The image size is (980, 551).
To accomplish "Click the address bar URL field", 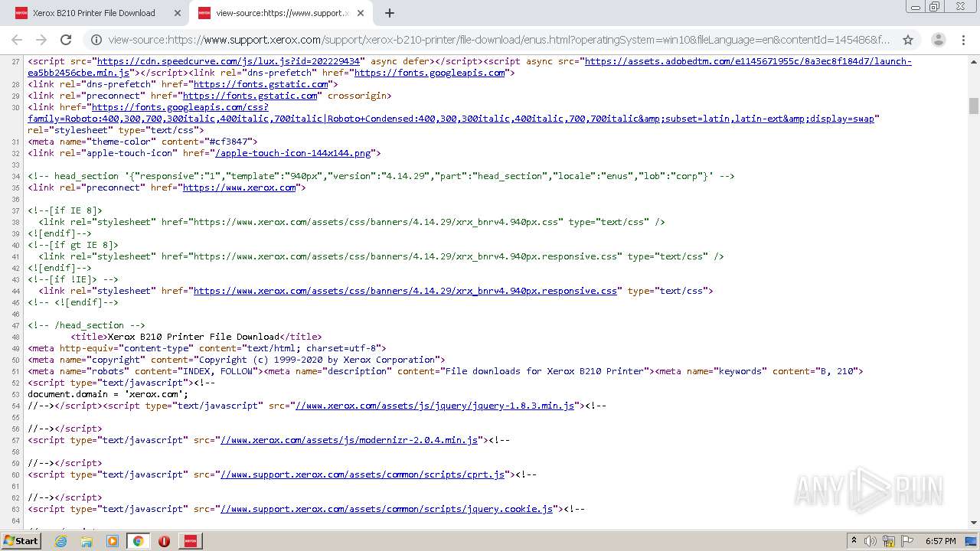I will pos(499,40).
